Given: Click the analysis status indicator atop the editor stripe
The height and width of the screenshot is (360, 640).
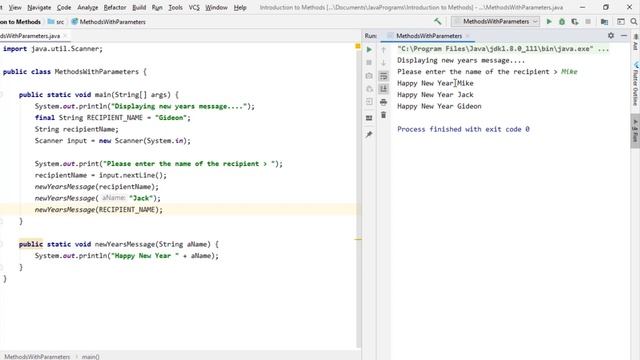Looking at the screenshot, I should click(358, 47).
